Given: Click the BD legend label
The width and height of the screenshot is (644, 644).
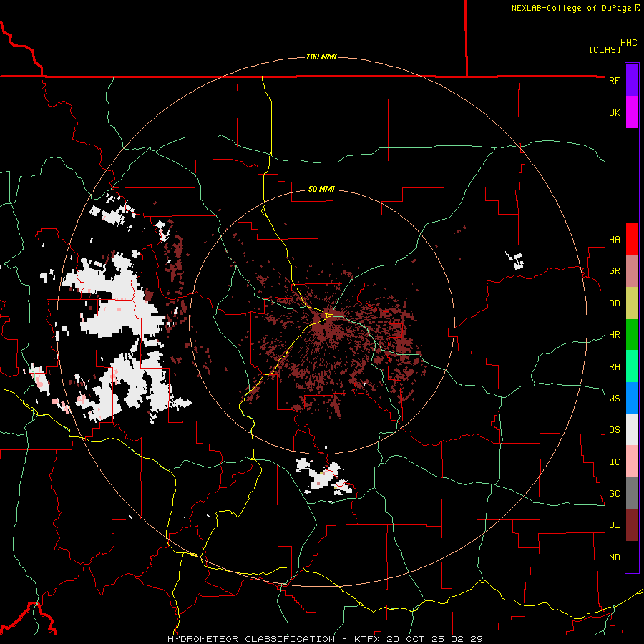Looking at the screenshot, I should coord(614,303).
